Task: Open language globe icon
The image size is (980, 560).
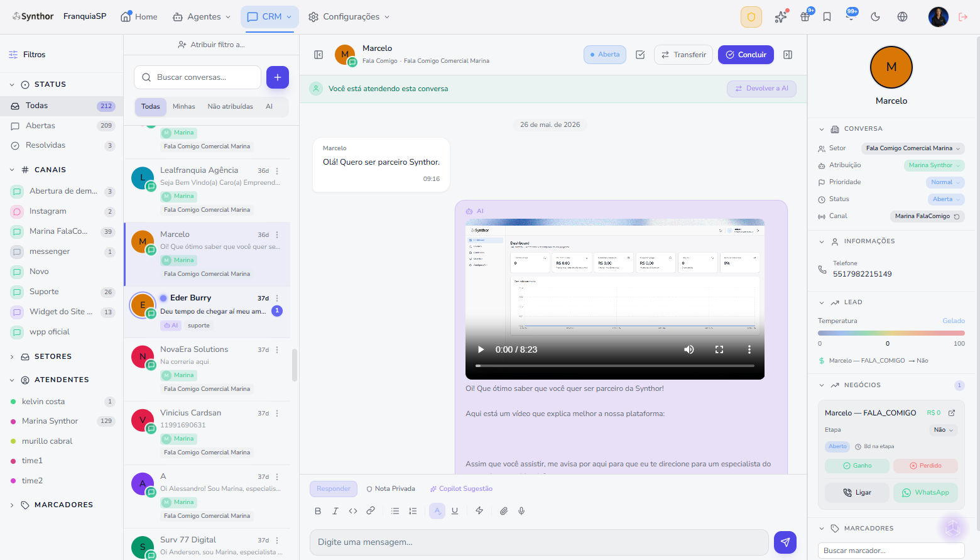Action: [902, 17]
